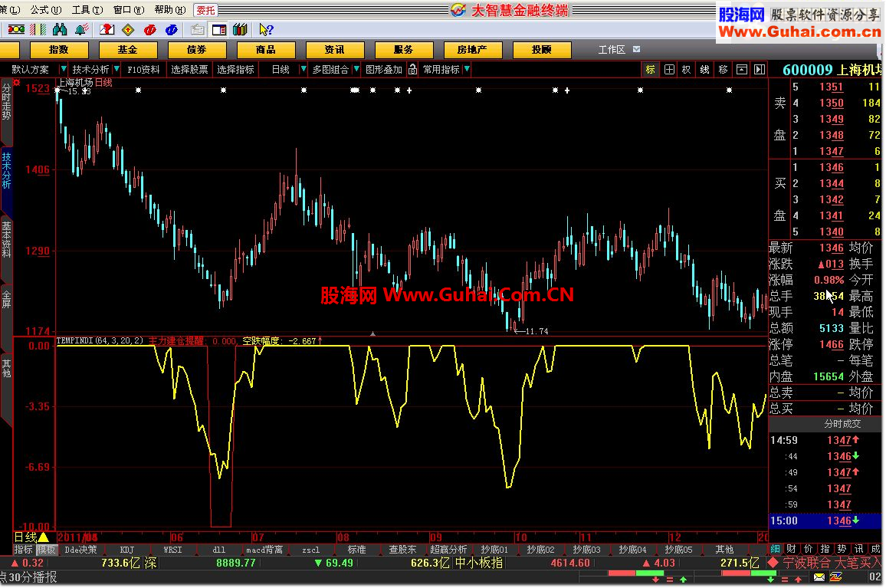Open the 基金 category
The width and height of the screenshot is (886, 588).
click(x=128, y=50)
